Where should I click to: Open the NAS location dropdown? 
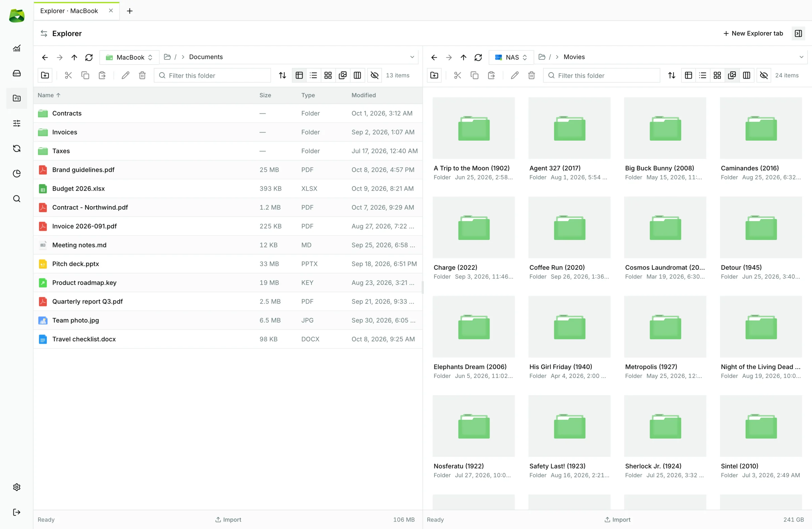512,57
